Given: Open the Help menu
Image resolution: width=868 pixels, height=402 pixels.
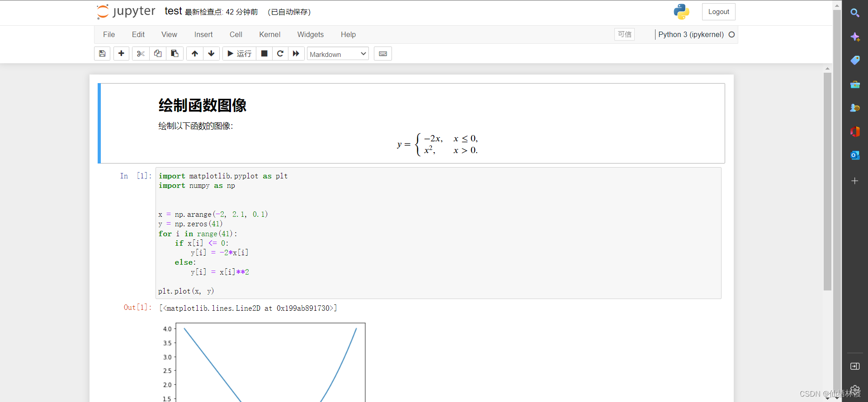Looking at the screenshot, I should coord(348,35).
